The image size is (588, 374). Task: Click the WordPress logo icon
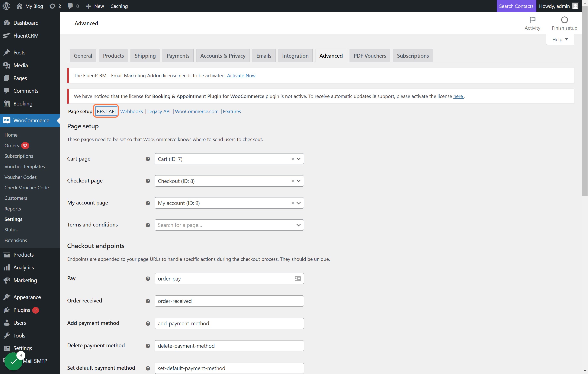click(6, 6)
